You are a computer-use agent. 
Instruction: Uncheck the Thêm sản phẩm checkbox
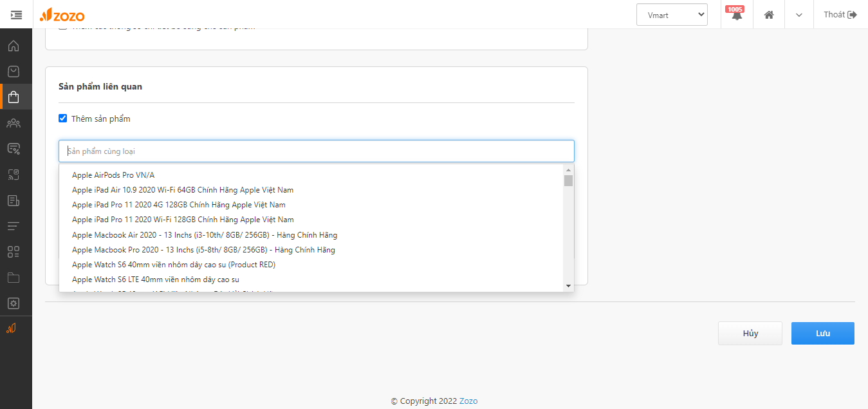point(62,119)
